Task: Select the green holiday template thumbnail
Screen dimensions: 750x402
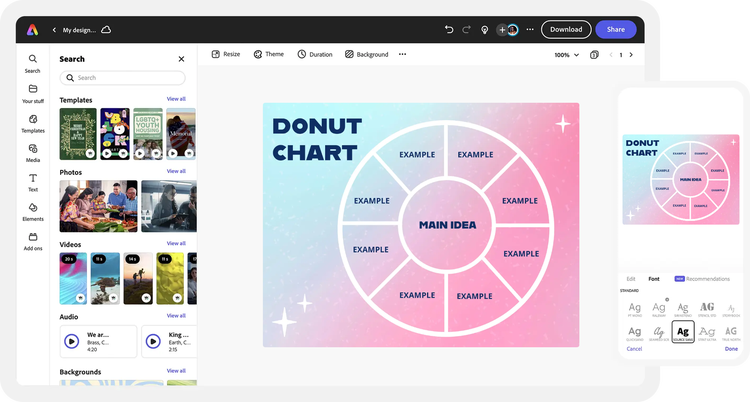Action: coord(78,134)
